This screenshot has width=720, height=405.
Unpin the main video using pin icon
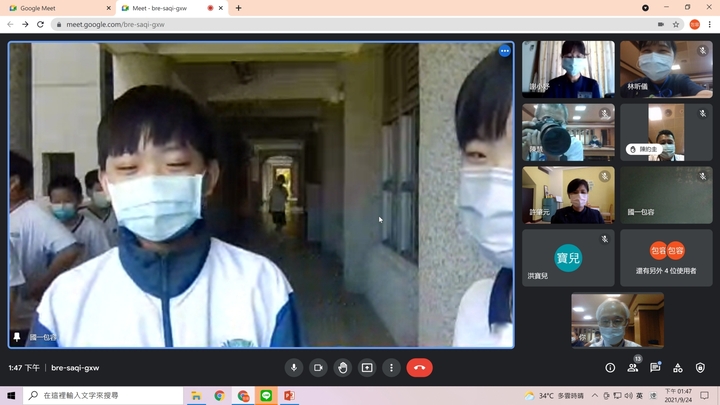pos(17,338)
